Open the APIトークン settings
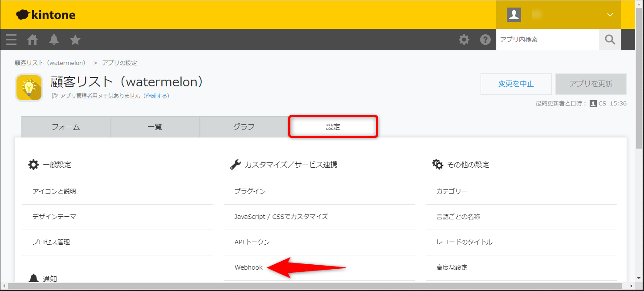 (252, 242)
